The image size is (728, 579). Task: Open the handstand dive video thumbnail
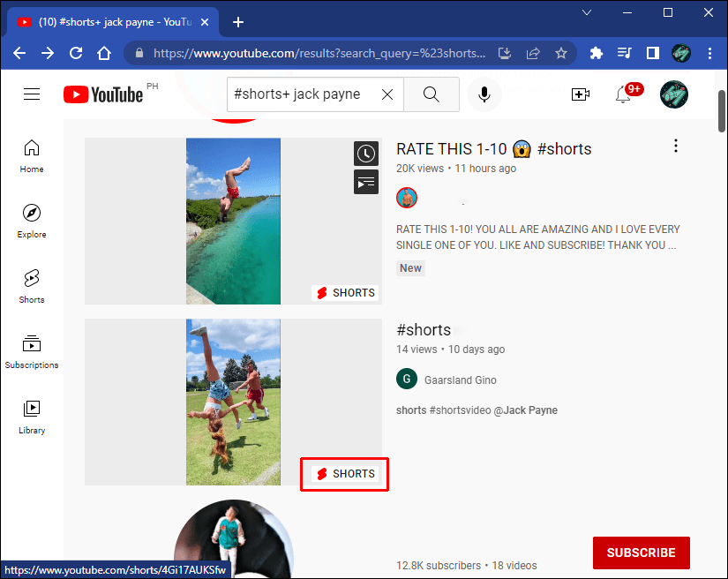click(x=233, y=221)
